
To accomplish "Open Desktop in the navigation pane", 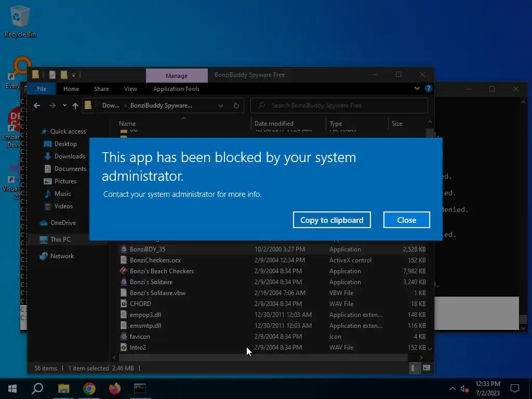I will (65, 144).
